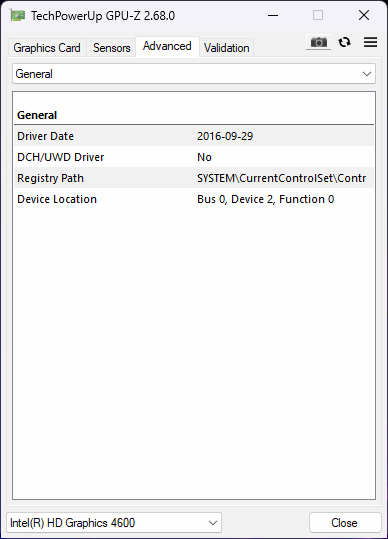Select the Device Location row

coord(194,199)
